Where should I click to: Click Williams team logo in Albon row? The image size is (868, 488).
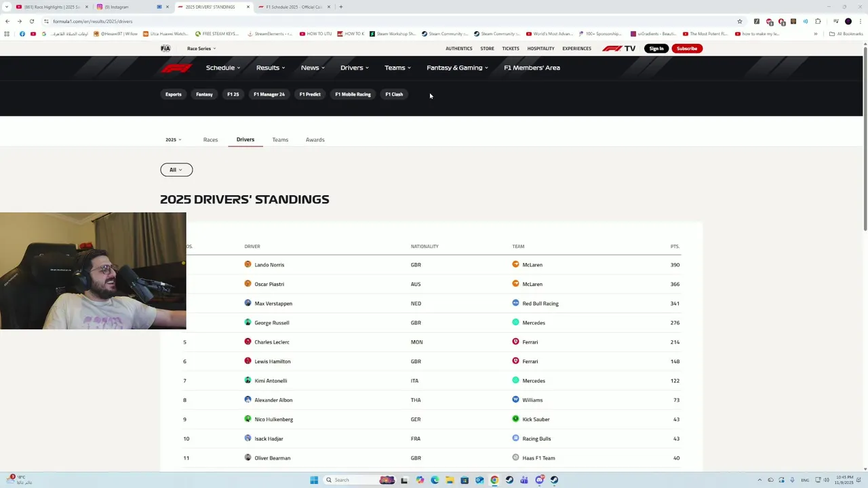click(x=515, y=400)
